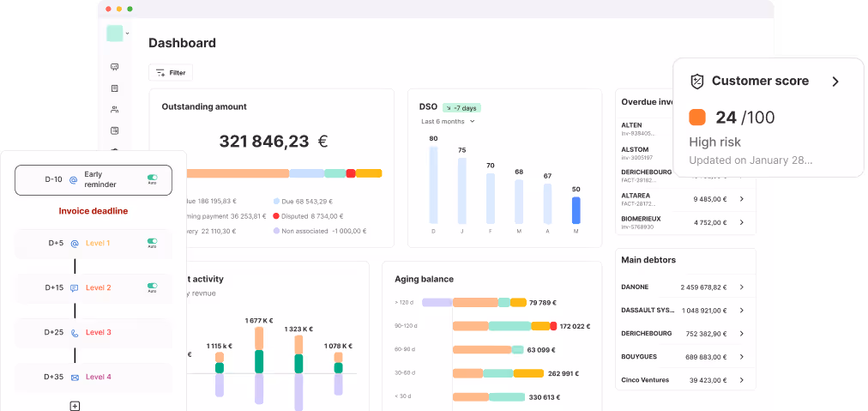Select the D-10 Early reminder card
This screenshot has width=868, height=411.
93,180
